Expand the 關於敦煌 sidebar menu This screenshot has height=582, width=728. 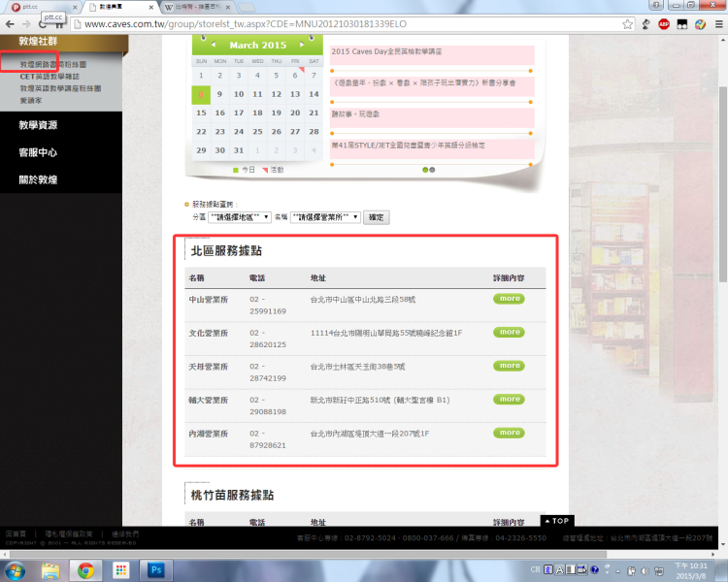tap(38, 179)
